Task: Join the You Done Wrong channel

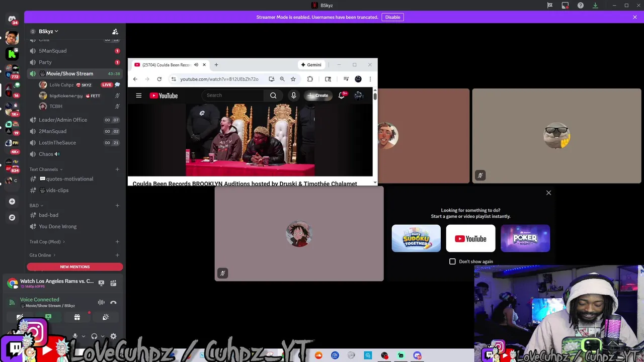Action: [x=74, y=226]
